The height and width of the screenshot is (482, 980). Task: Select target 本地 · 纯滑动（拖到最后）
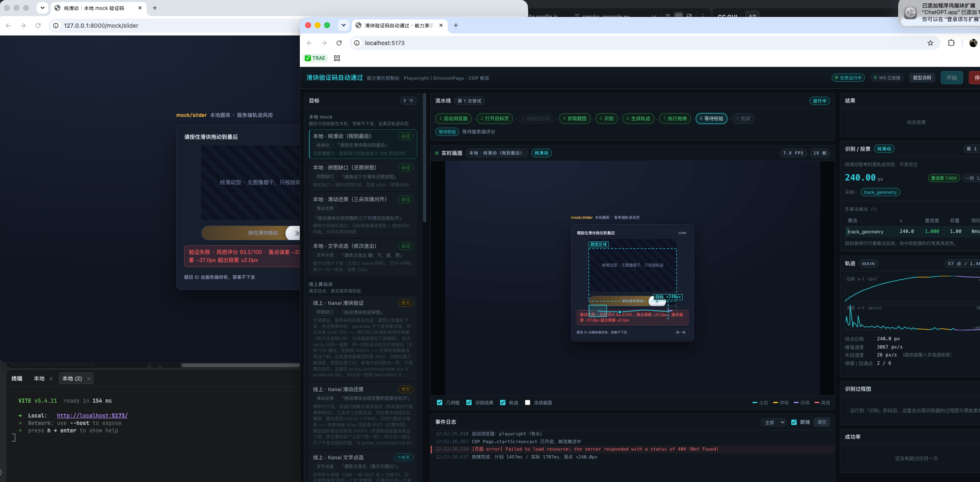363,144
